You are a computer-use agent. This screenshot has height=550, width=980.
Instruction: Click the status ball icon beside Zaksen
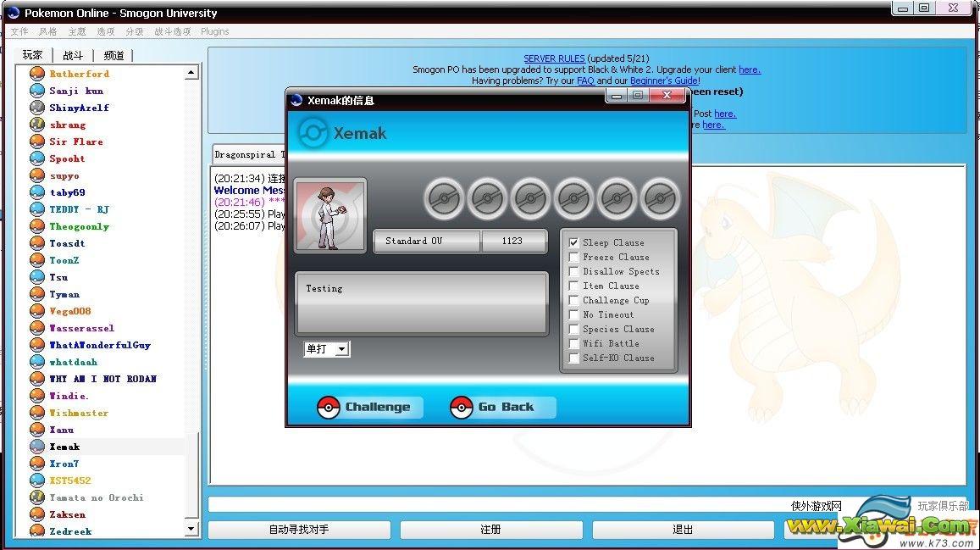pos(37,514)
